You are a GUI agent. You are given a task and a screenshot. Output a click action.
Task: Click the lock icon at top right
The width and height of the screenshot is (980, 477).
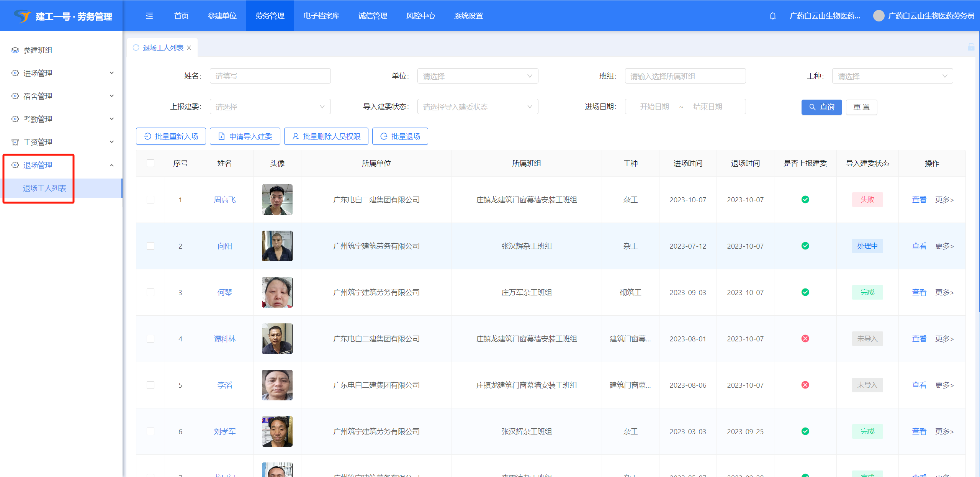pyautogui.click(x=971, y=47)
